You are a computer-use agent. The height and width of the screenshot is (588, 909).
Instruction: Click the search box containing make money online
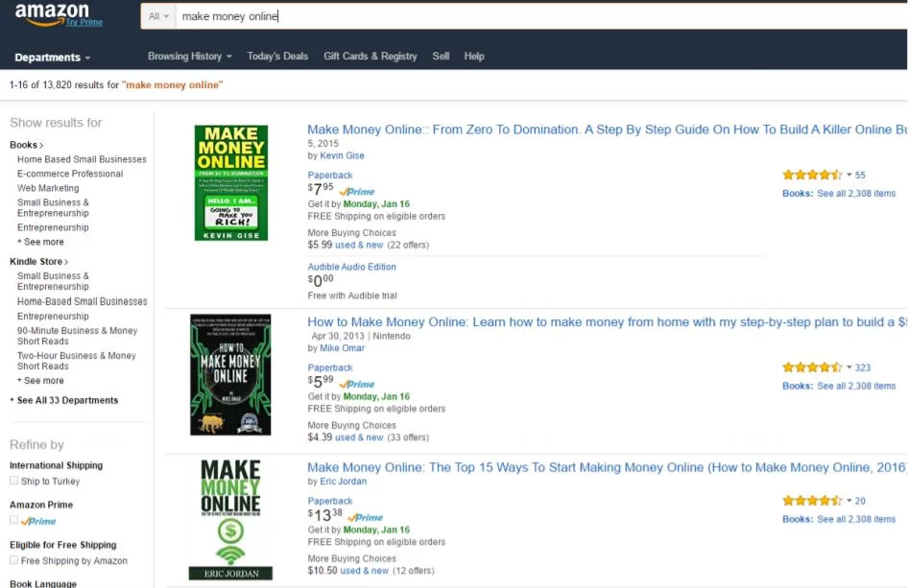pos(540,16)
